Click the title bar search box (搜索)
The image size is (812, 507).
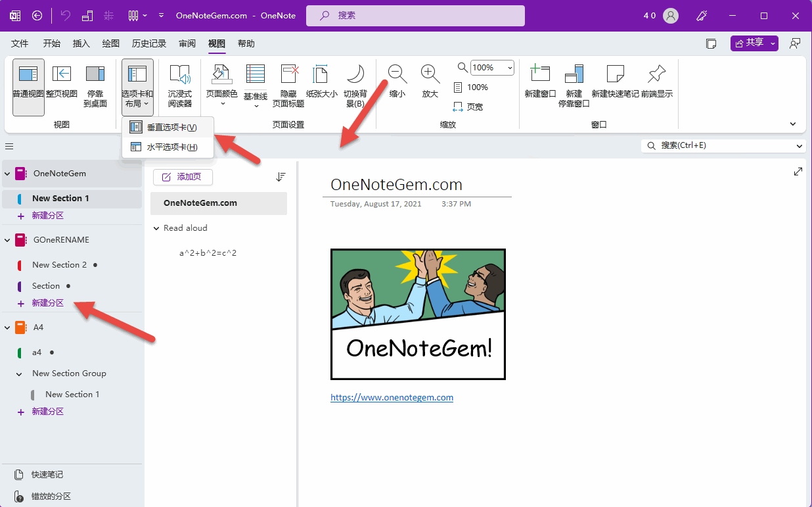tap(415, 15)
